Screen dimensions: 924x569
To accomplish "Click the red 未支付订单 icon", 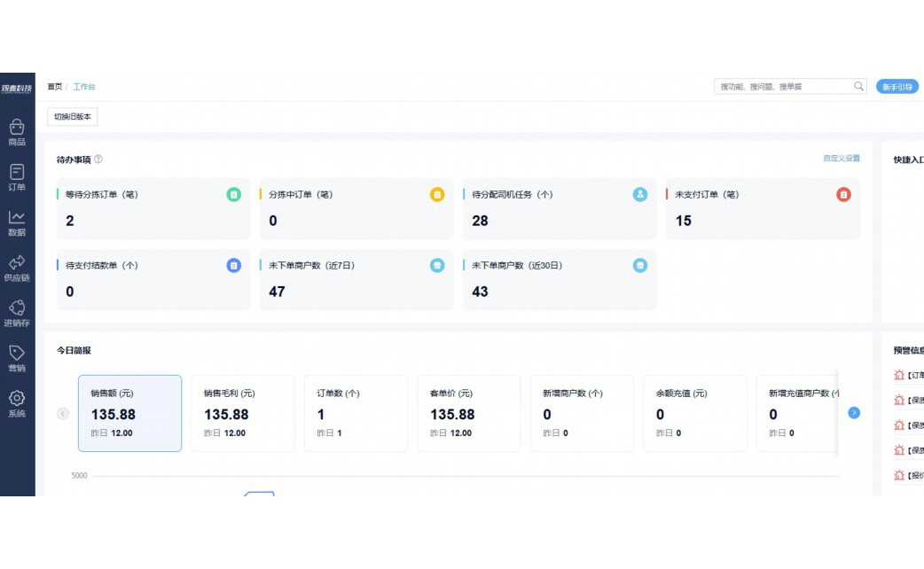I will pos(843,194).
